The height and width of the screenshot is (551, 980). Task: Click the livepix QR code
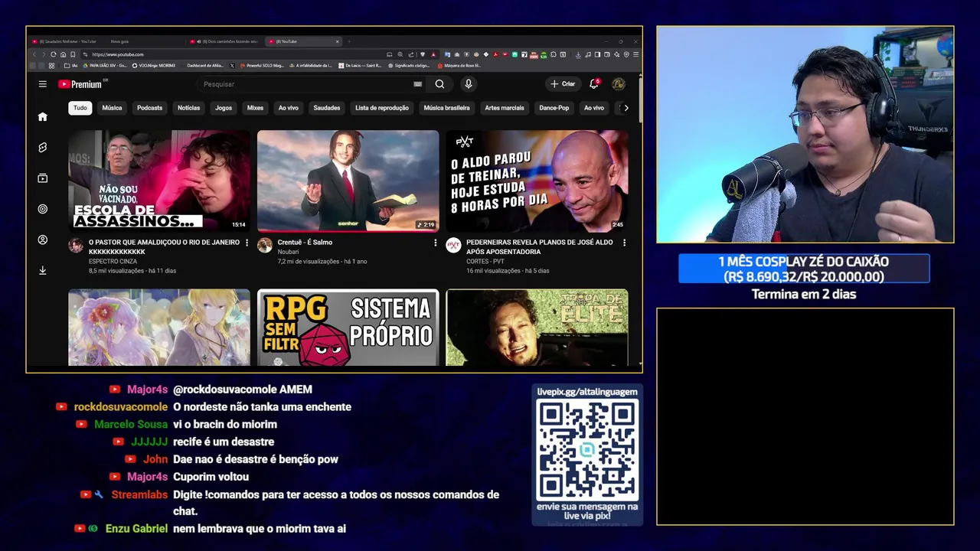(586, 449)
